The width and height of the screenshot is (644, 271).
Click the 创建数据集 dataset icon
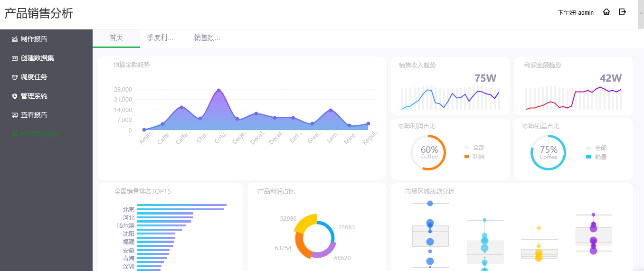(15, 58)
